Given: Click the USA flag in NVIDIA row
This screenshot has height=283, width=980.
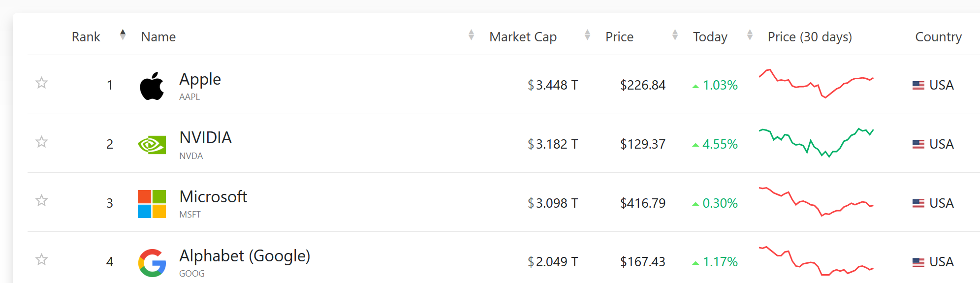Looking at the screenshot, I should (x=918, y=145).
